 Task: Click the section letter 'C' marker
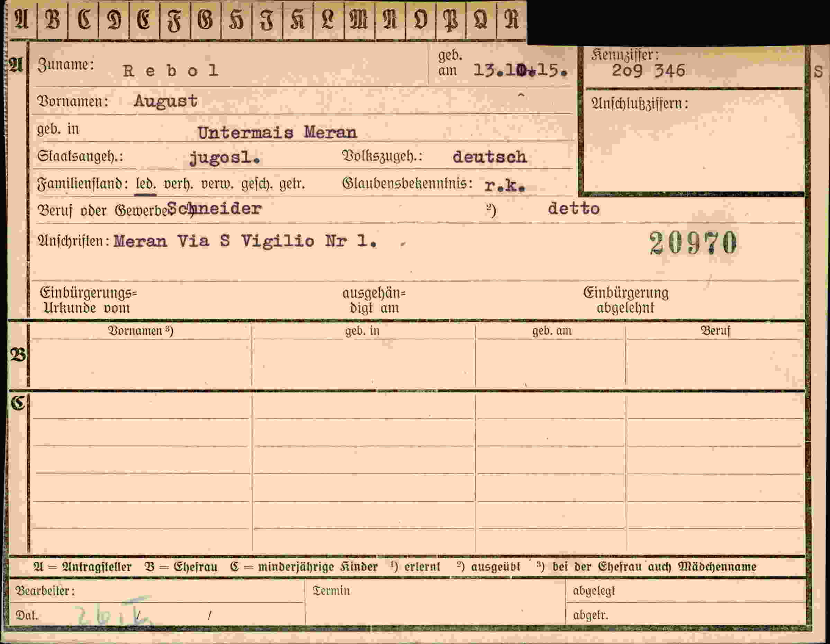[x=18, y=403]
